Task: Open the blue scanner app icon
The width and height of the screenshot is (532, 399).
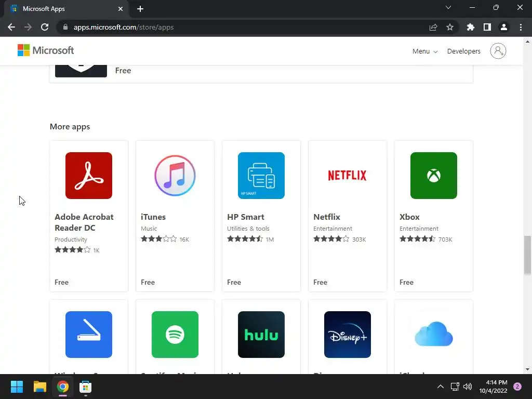Action: click(x=88, y=334)
